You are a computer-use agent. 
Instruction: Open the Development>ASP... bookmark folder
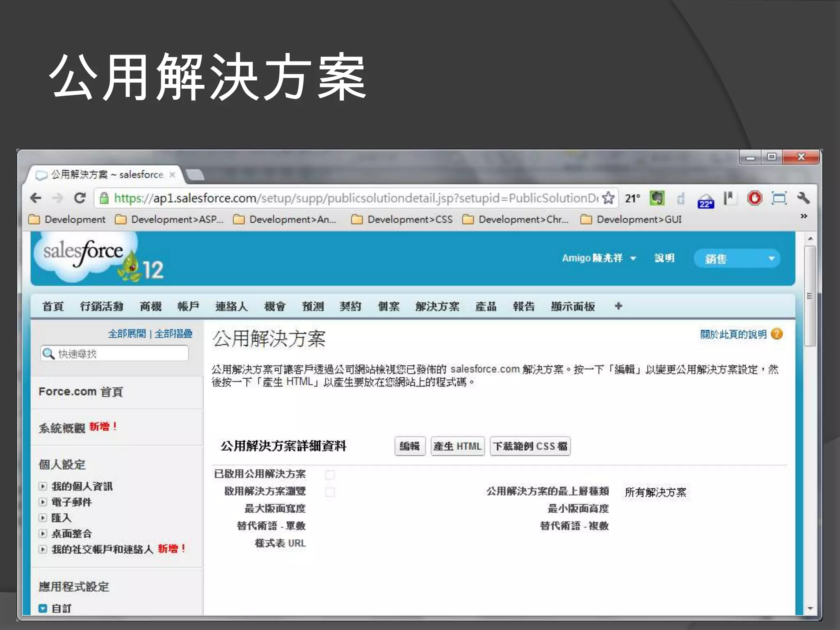coord(169,219)
